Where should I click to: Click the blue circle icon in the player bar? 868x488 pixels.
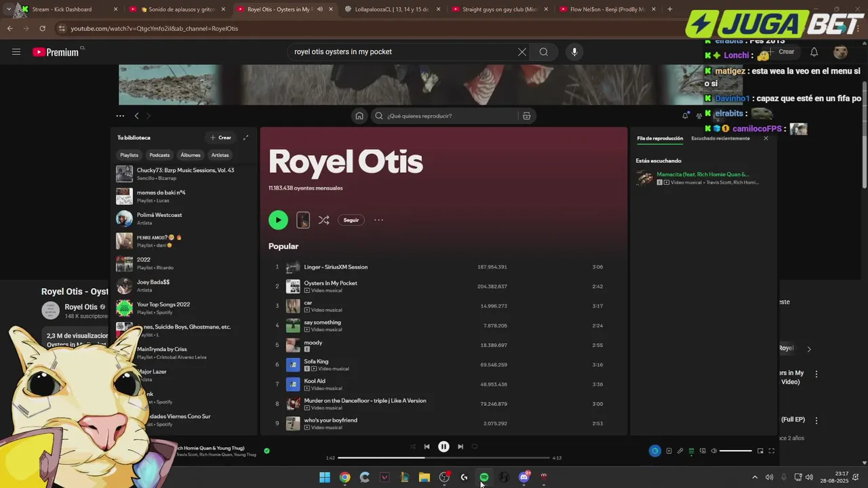click(654, 451)
